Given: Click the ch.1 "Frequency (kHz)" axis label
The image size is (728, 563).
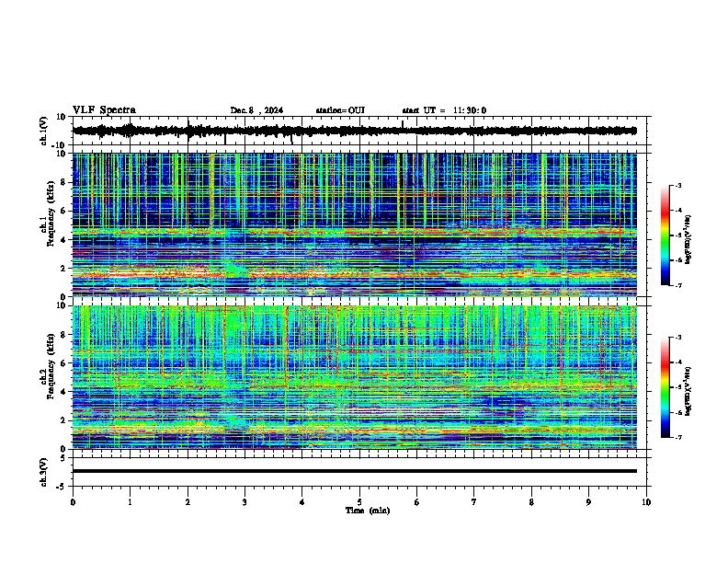Looking at the screenshot, I should tap(51, 213).
